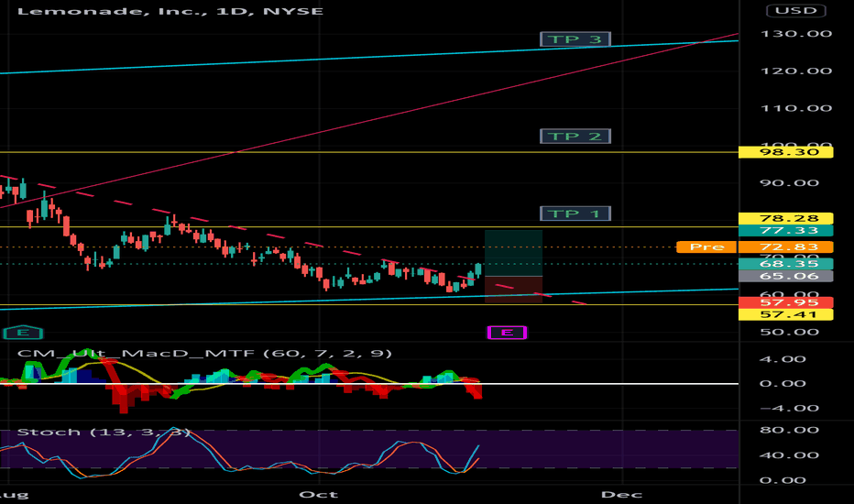The height and width of the screenshot is (504, 854).
Task: Click the Dec date axis label
Action: [621, 495]
